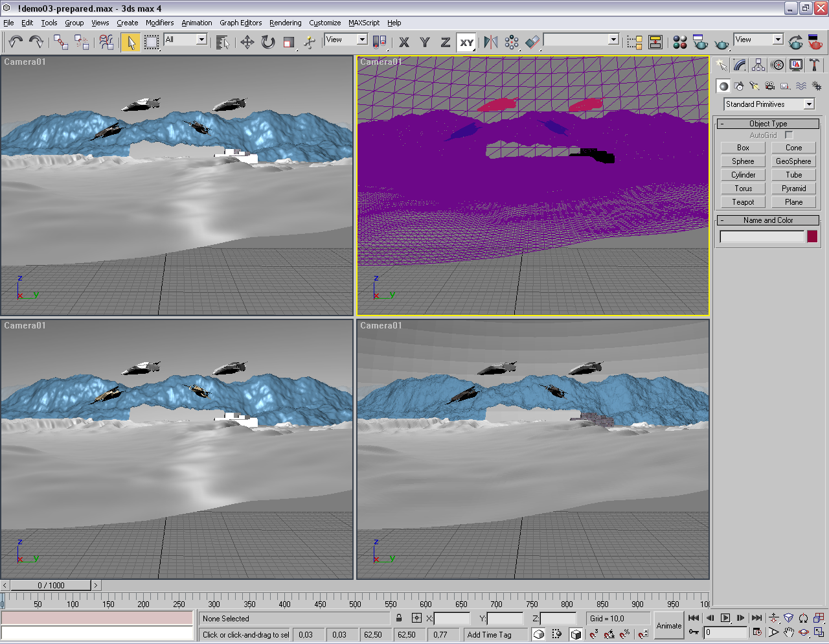This screenshot has height=644, width=829.
Task: Open the Rendering menu
Action: [285, 23]
